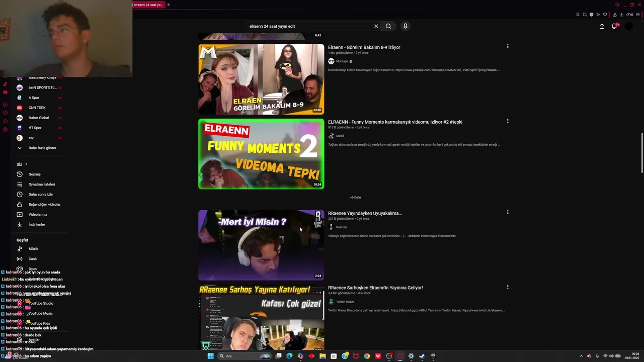Play Funny Moments 2 Videoma Tepki thumbnail
The width and height of the screenshot is (644, 362).
pyautogui.click(x=261, y=154)
